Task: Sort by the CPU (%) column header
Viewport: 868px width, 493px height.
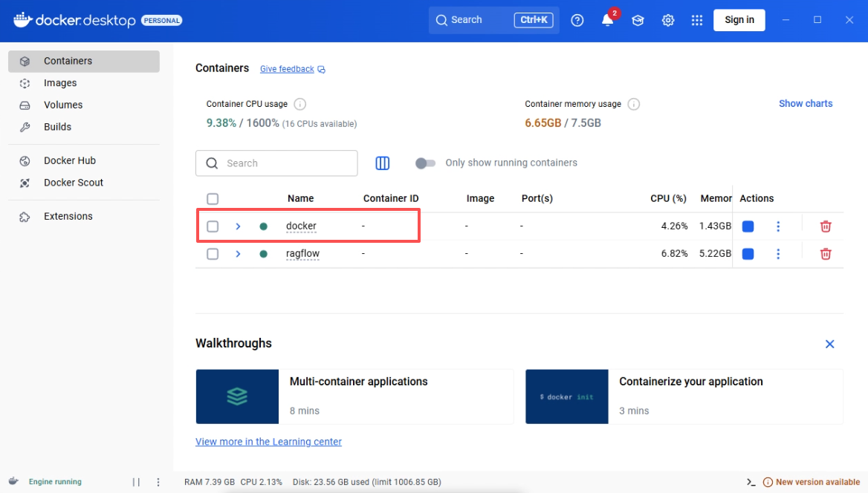Action: [668, 198]
